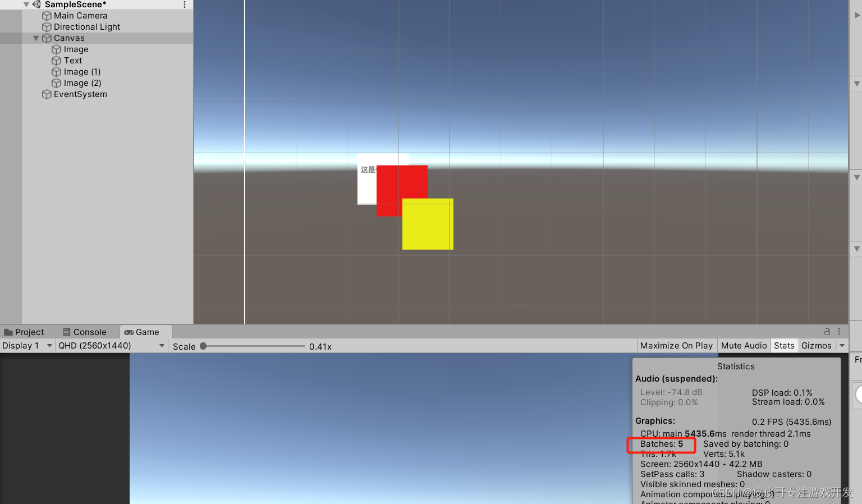Click the Canvas GameObject icon

47,38
